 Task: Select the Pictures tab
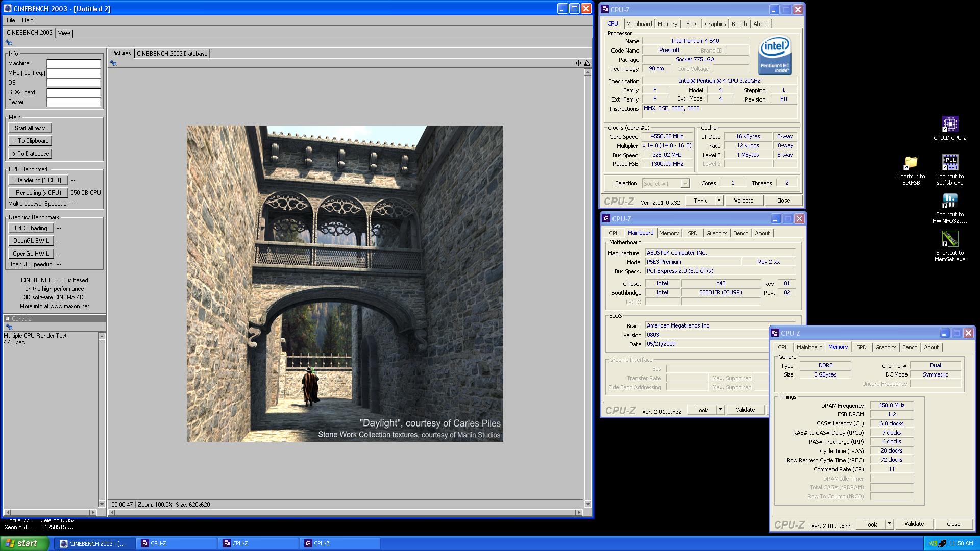(121, 53)
